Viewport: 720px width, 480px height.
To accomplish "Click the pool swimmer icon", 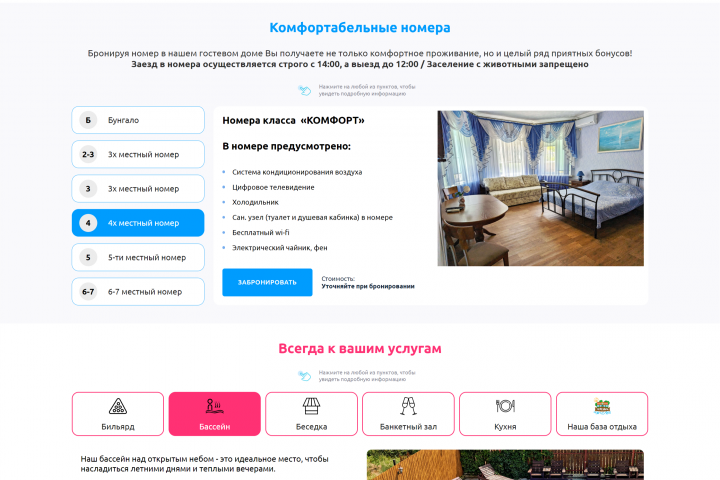I will pyautogui.click(x=214, y=406).
